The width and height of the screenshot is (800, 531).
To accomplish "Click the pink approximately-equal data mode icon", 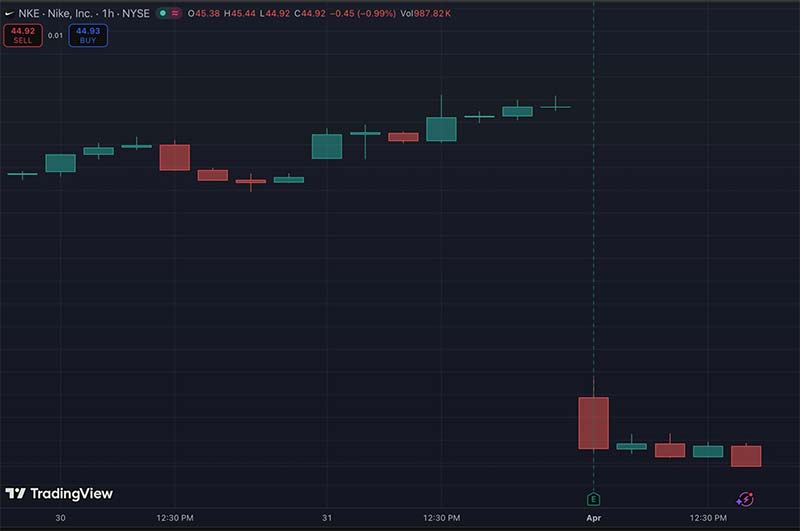I will (x=175, y=13).
